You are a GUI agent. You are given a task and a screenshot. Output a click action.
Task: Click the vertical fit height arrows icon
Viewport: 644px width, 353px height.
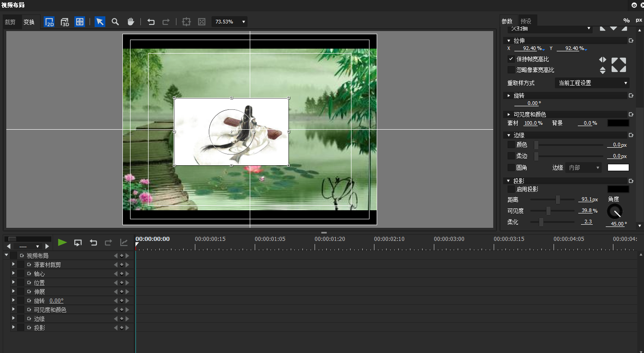click(x=603, y=70)
